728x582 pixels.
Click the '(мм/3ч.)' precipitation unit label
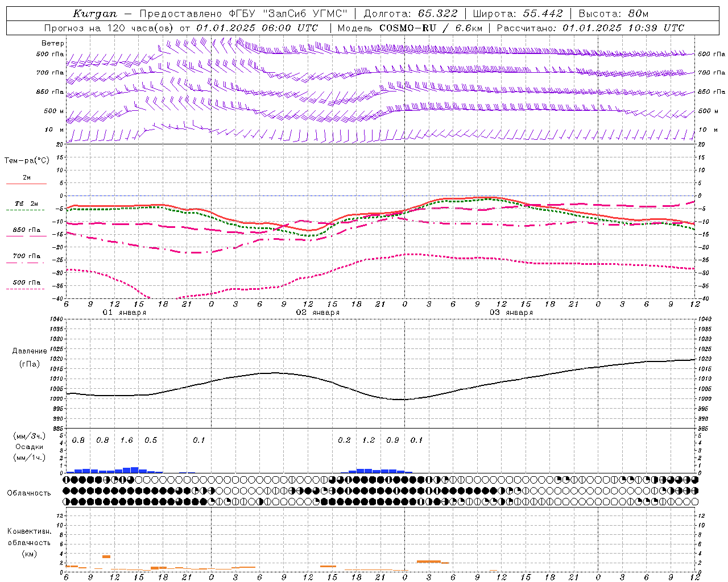tap(30, 436)
